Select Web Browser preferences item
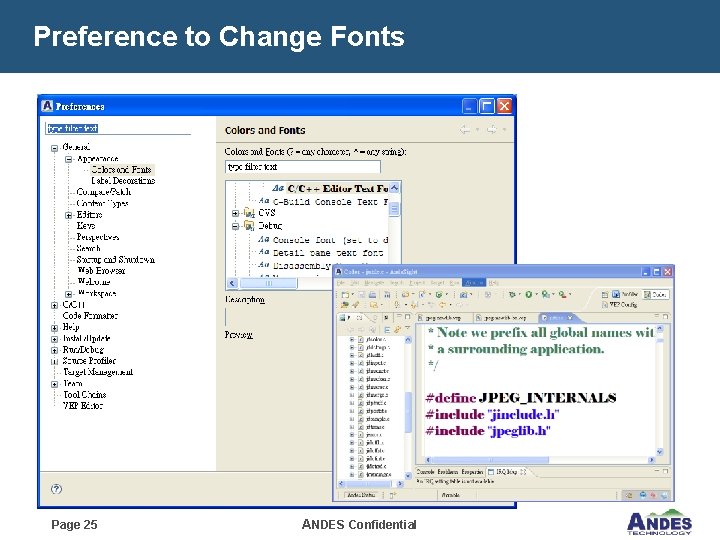Viewport: 720px width, 540px height. coord(101,270)
